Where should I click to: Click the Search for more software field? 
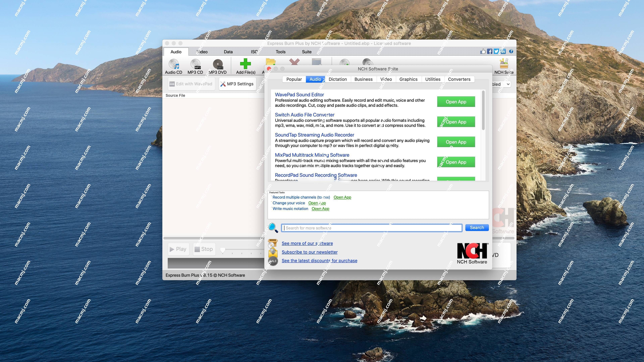[371, 228]
